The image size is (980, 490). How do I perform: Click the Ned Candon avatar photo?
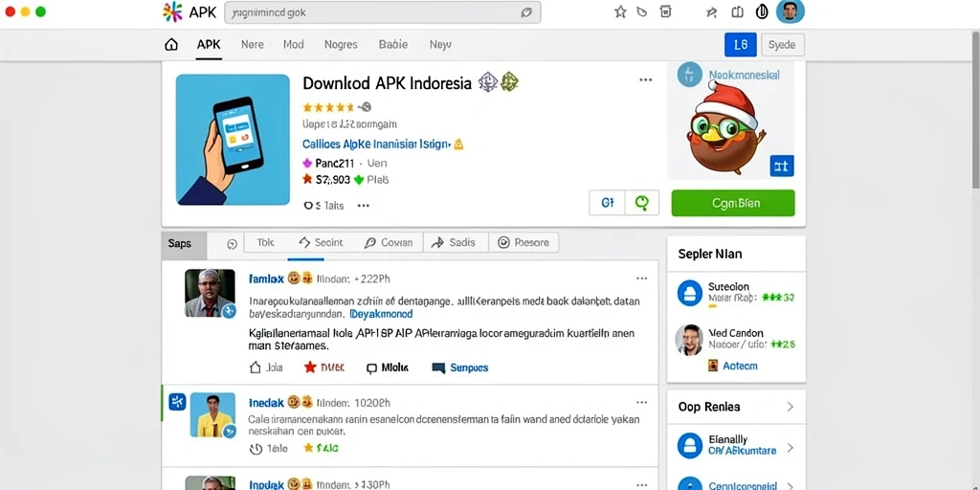coord(689,340)
